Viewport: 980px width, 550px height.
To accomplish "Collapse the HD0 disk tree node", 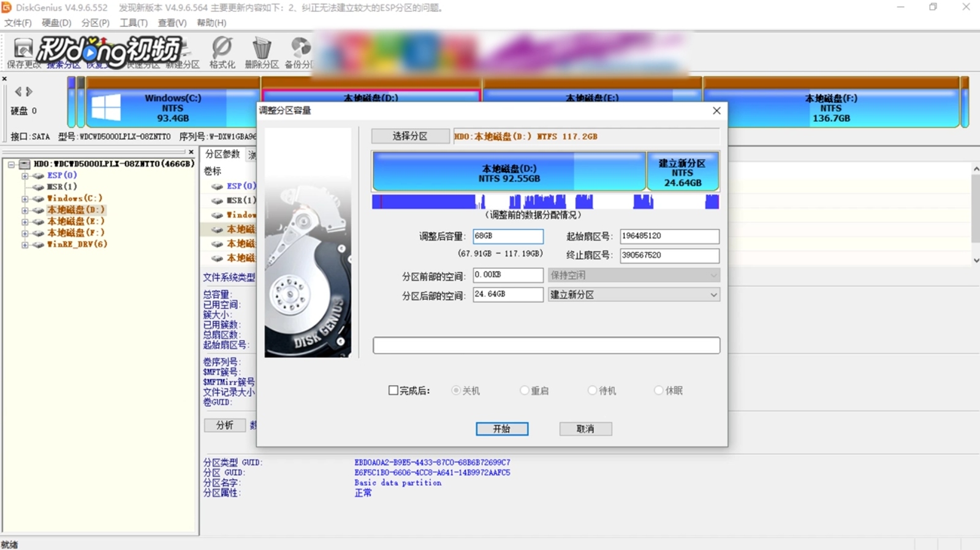I will [11, 164].
